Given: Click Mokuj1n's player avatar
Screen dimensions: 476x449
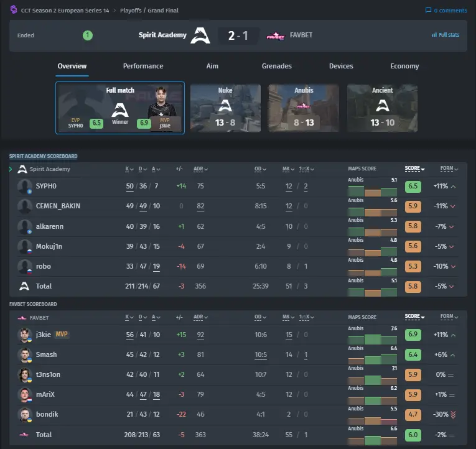Looking at the screenshot, I should click(x=25, y=247).
